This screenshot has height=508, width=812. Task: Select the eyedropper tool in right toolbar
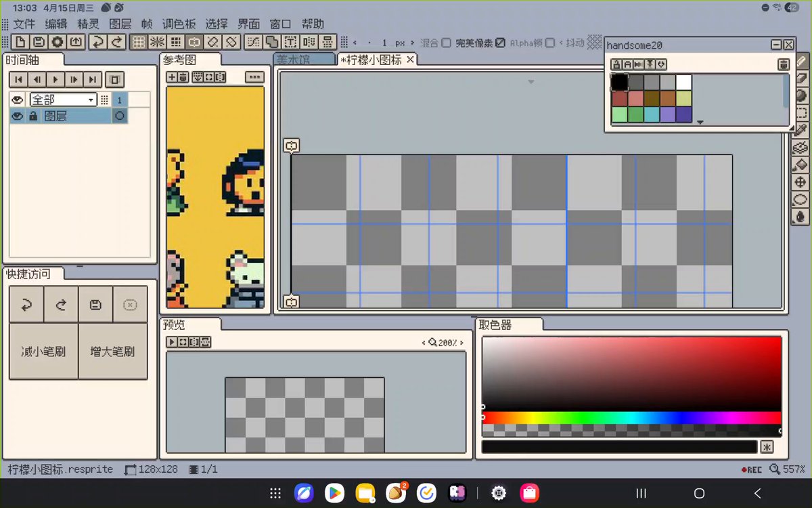click(x=801, y=129)
